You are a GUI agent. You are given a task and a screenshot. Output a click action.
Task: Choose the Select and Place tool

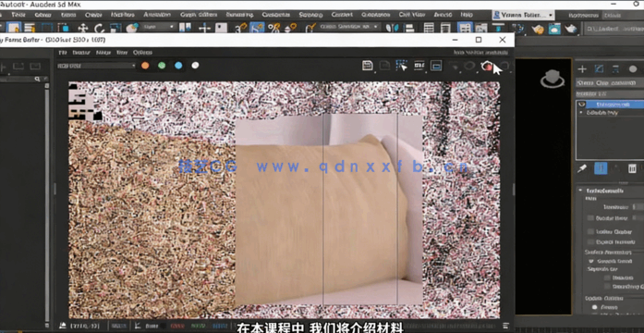132,28
